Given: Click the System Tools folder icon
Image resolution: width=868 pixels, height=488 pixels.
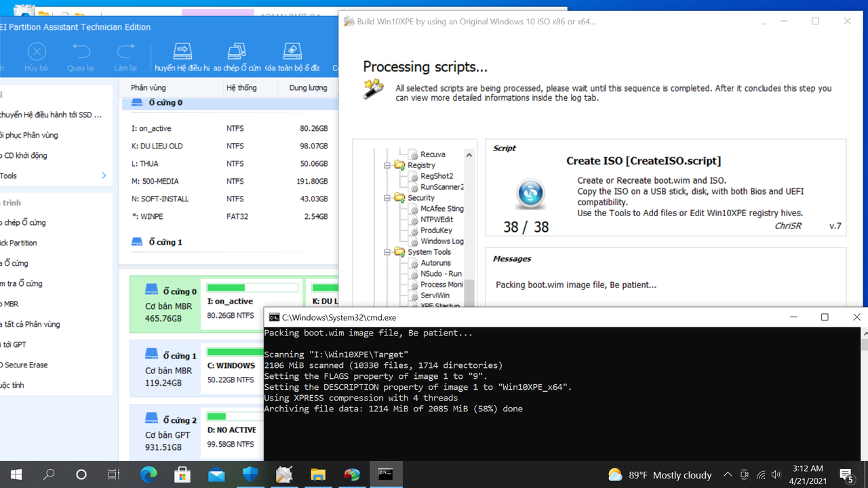Looking at the screenshot, I should pyautogui.click(x=399, y=252).
